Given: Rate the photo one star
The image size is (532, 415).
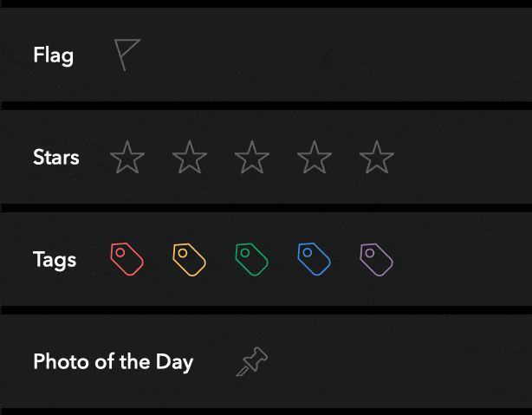Looking at the screenshot, I should pyautogui.click(x=127, y=157).
